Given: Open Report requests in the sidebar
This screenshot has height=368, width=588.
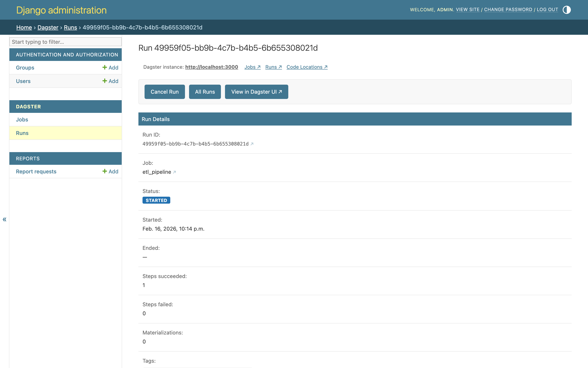Looking at the screenshot, I should coord(36,171).
